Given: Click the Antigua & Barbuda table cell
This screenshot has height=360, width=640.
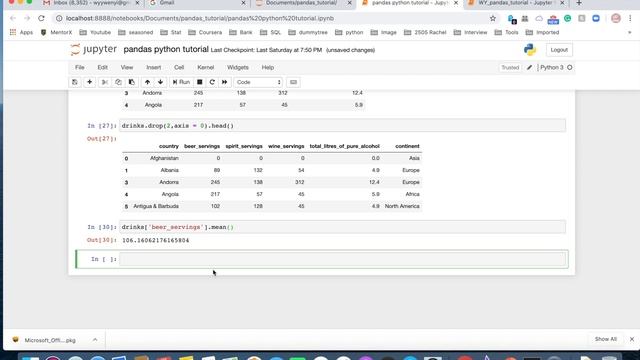Looking at the screenshot, I should pos(156,206).
